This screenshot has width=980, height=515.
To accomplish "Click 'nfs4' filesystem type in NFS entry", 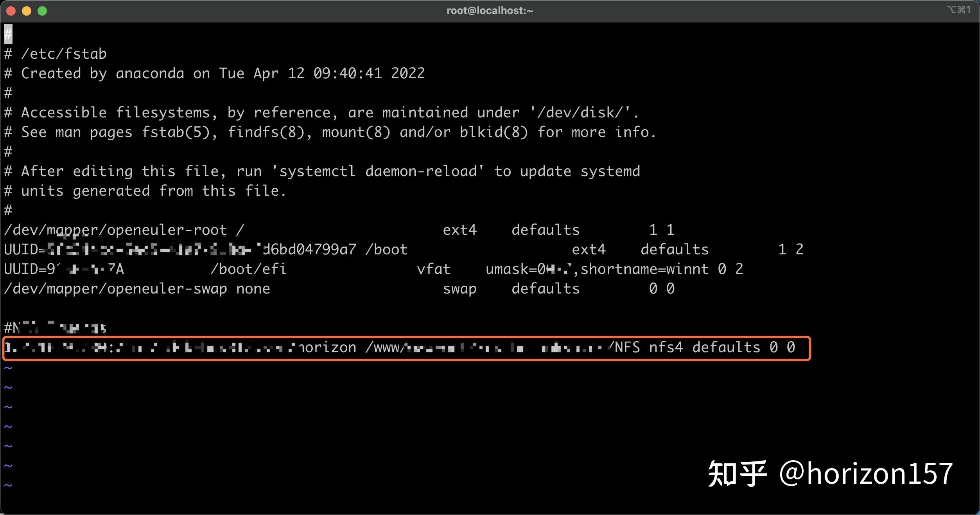I will (666, 347).
